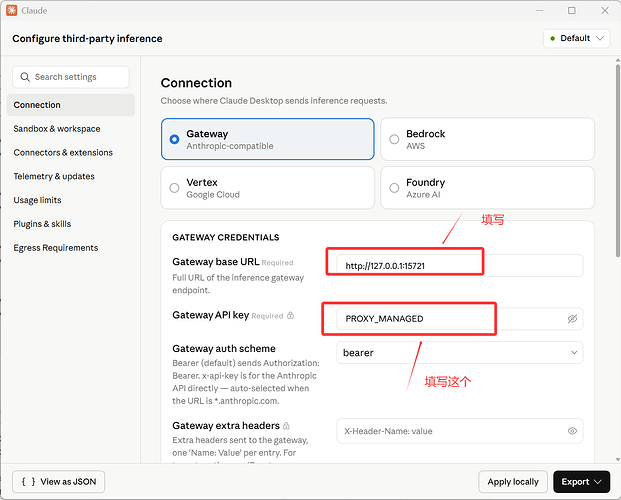Click the search magnifier icon
Screen dimensions: 621x500
(x=25, y=77)
